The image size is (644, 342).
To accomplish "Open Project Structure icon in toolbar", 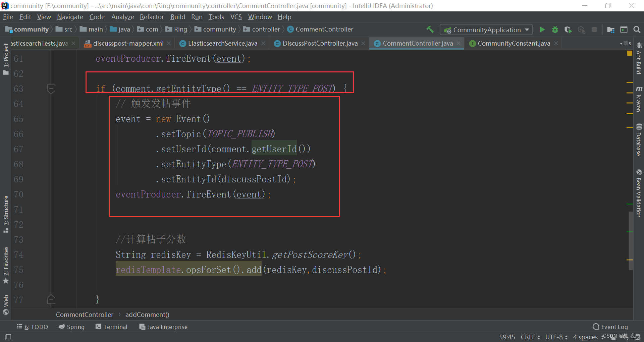I will (611, 30).
